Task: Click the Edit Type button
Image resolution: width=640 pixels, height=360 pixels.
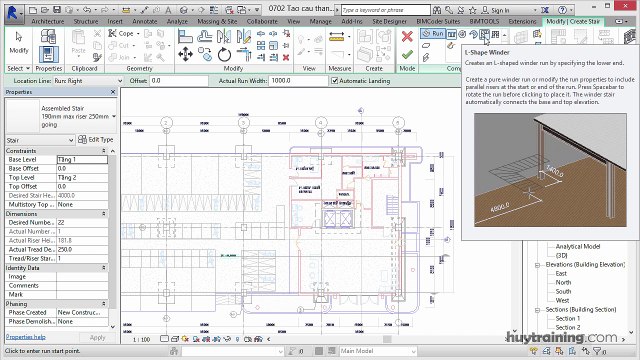Action: click(x=96, y=140)
